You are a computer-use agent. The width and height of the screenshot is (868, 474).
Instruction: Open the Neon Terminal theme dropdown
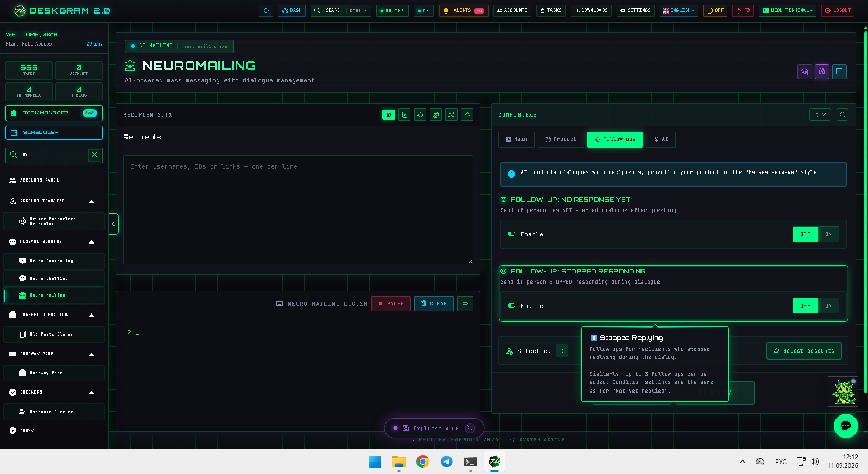coord(788,10)
